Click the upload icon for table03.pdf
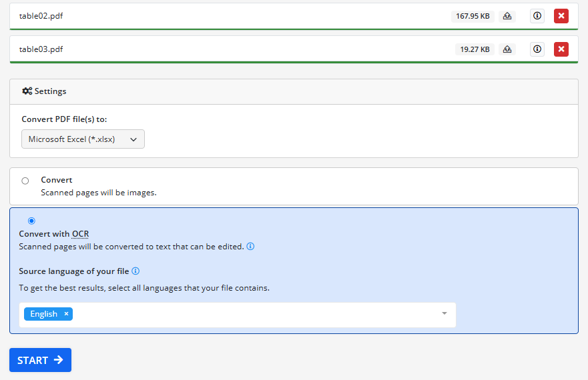This screenshot has width=588, height=380. [507, 49]
